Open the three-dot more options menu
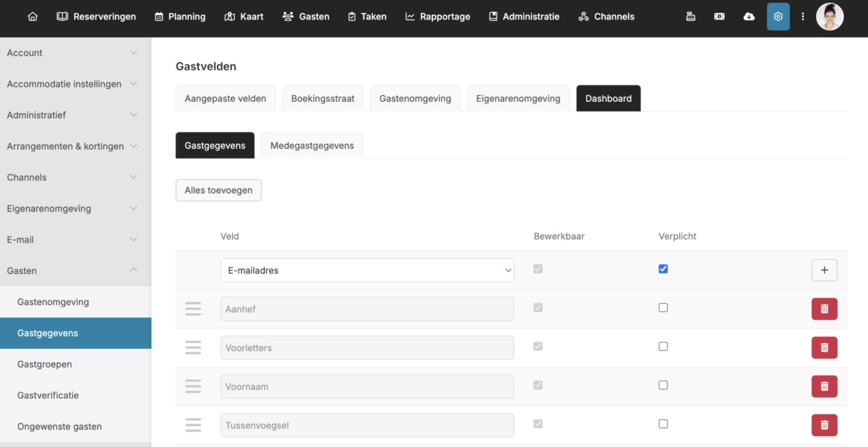This screenshot has width=868, height=447. (x=802, y=16)
